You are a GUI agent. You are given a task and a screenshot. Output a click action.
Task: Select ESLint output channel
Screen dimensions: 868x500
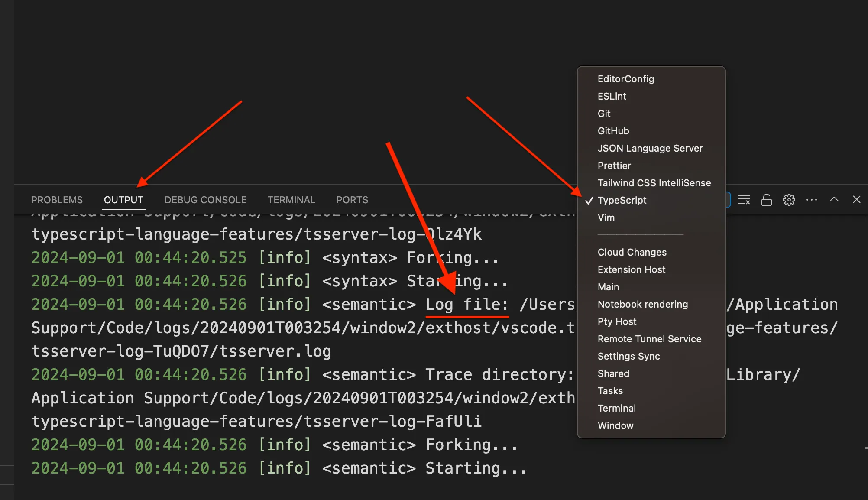[x=612, y=96]
